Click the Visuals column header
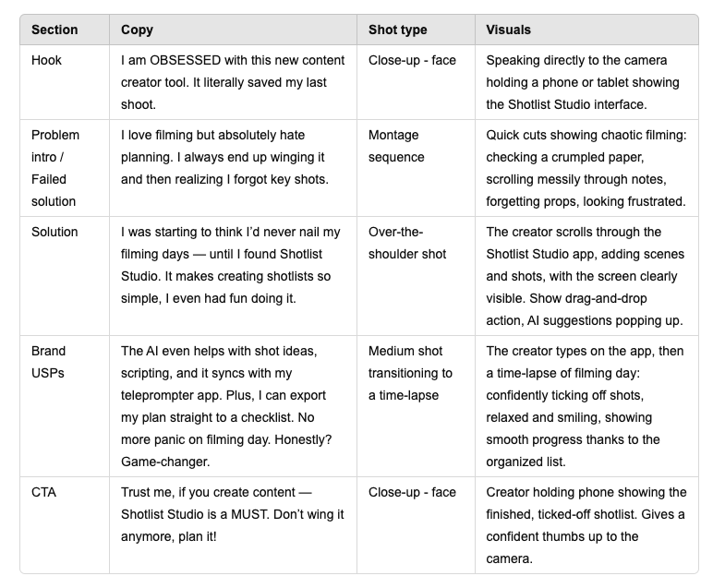Screen dimensions: 725x588 coord(508,30)
